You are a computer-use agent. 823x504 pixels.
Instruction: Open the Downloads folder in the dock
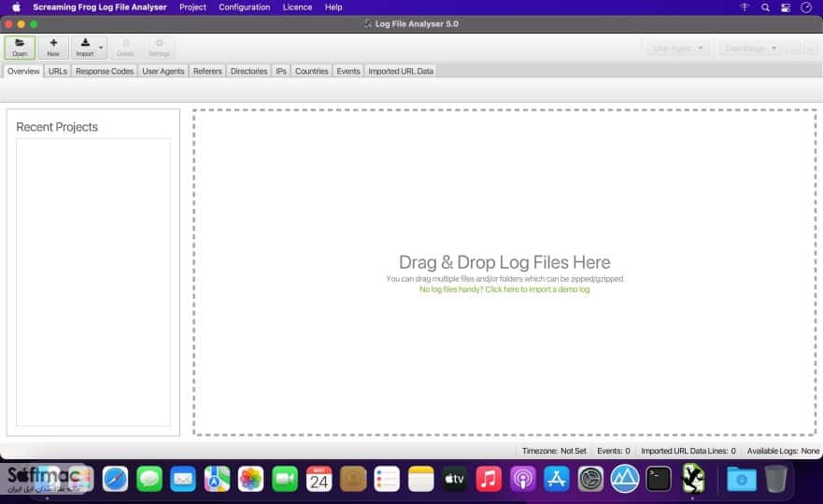point(741,479)
